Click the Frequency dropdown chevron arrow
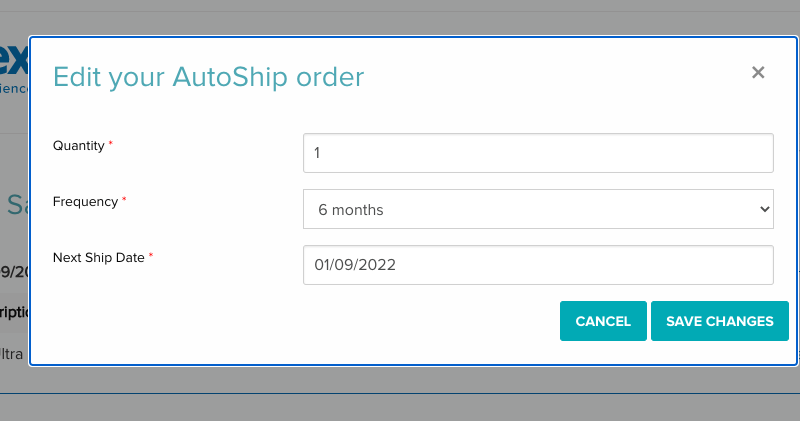 tap(765, 209)
